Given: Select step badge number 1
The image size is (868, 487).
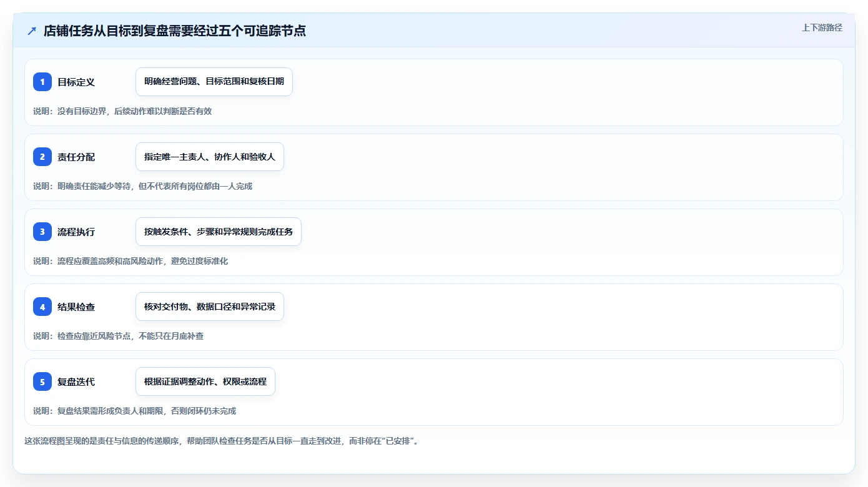Looking at the screenshot, I should point(42,82).
